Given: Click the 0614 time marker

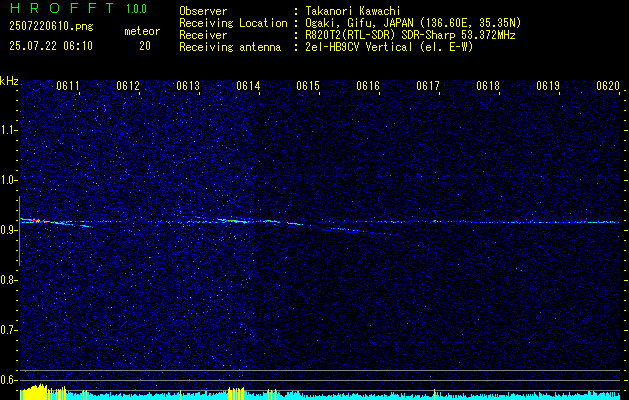Looking at the screenshot, I should 248,86.
